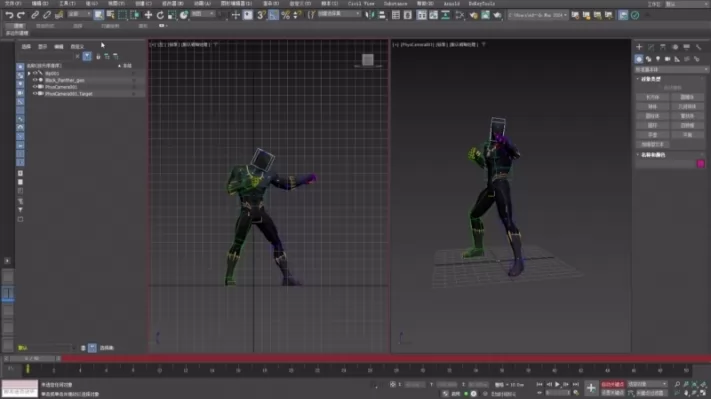Click the ViewCube in the front viewport
Viewport: 711px width, 399px height.
point(368,60)
